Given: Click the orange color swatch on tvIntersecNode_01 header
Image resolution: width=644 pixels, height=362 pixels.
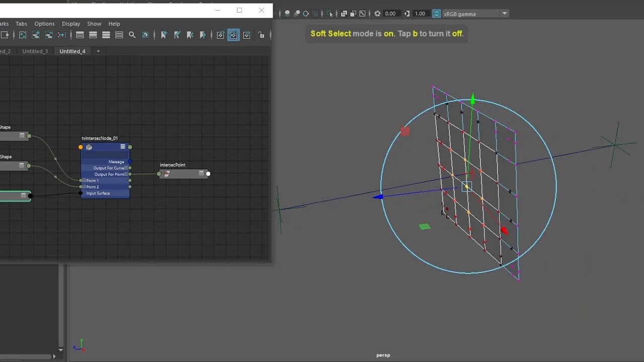Looking at the screenshot, I should 80,147.
